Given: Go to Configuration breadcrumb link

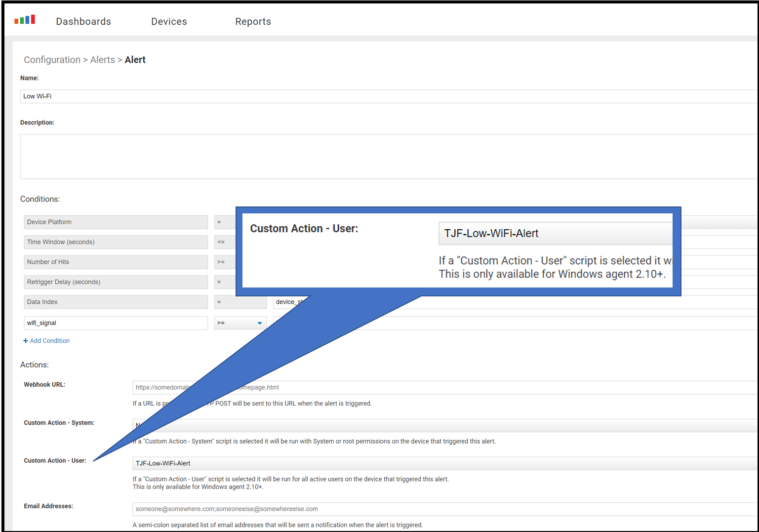Looking at the screenshot, I should click(52, 60).
